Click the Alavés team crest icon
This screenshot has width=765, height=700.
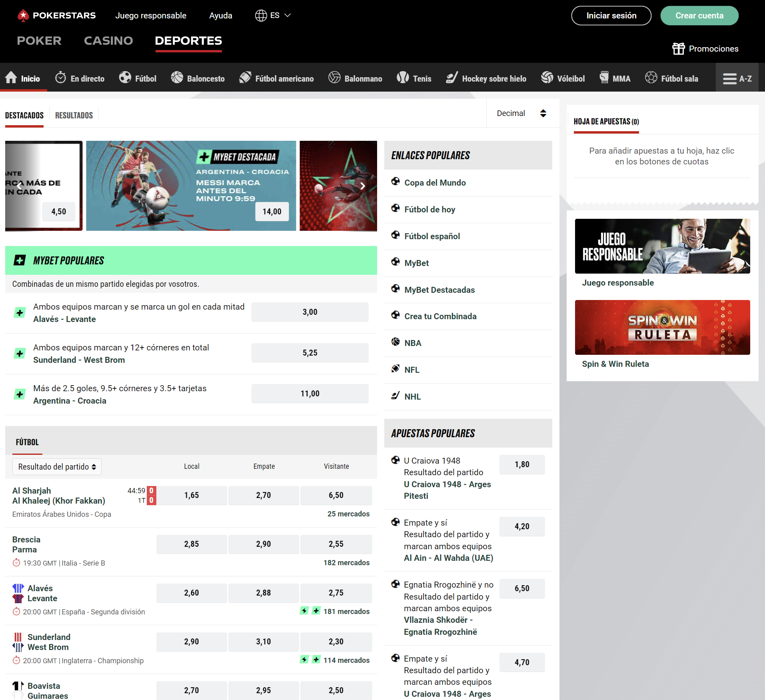(18, 588)
